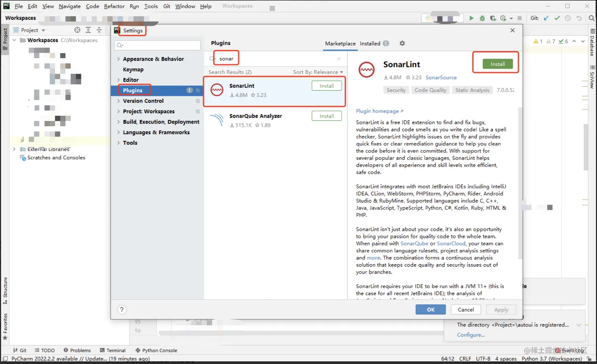Open the Tools menu
This screenshot has height=364, width=597.
click(x=151, y=6)
